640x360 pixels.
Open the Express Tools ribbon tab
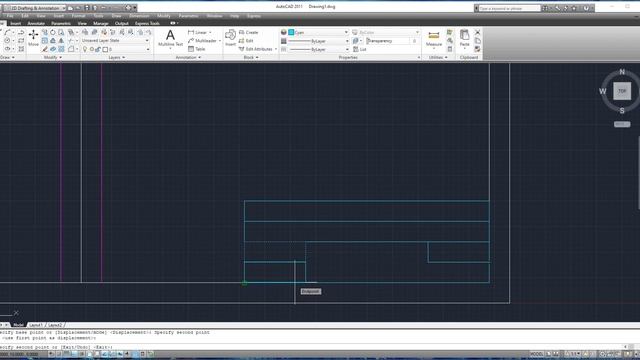pos(147,23)
